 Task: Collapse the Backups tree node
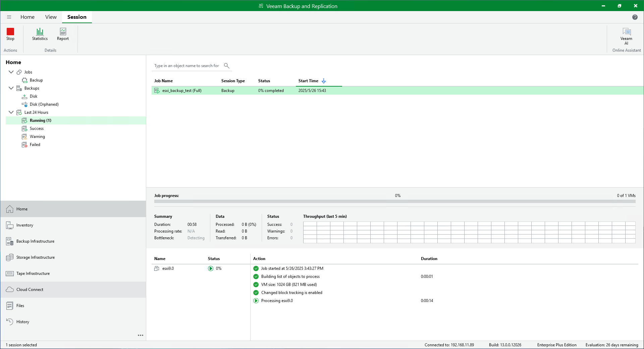[11, 88]
